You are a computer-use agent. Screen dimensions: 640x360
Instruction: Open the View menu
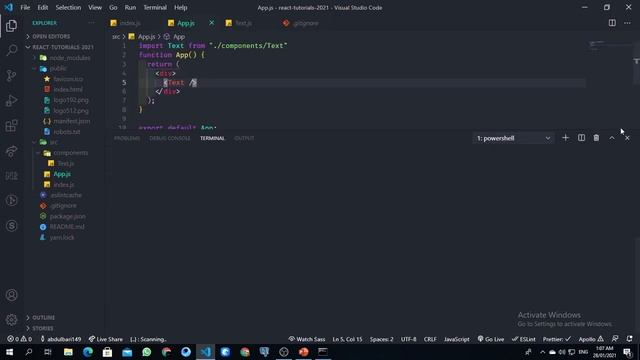click(95, 7)
